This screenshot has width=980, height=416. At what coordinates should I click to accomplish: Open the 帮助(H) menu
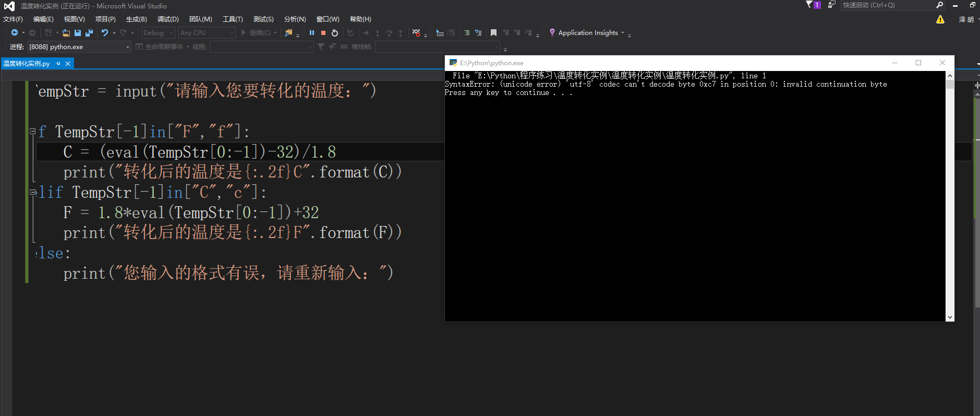click(x=360, y=19)
